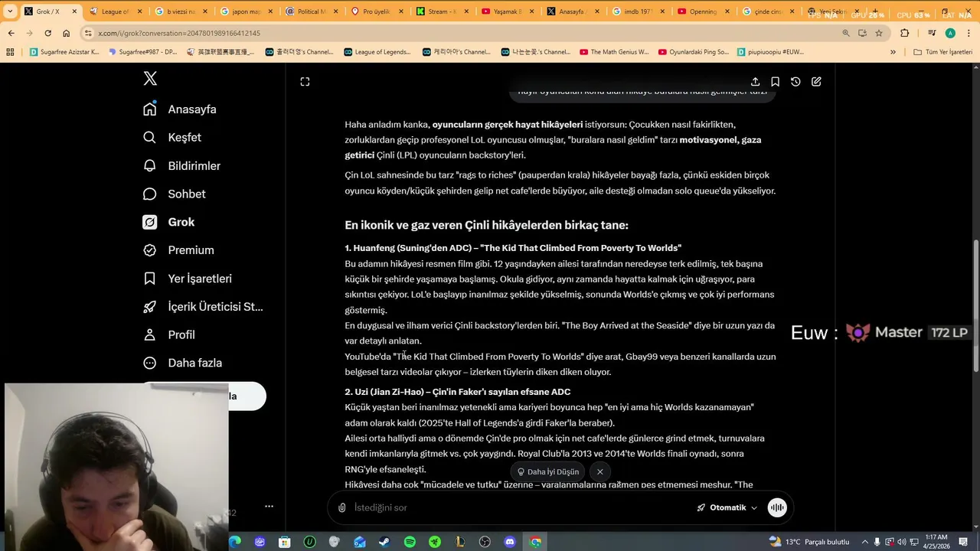
Task: Open Oyunlardaki Ping bookmark
Action: coord(694,52)
